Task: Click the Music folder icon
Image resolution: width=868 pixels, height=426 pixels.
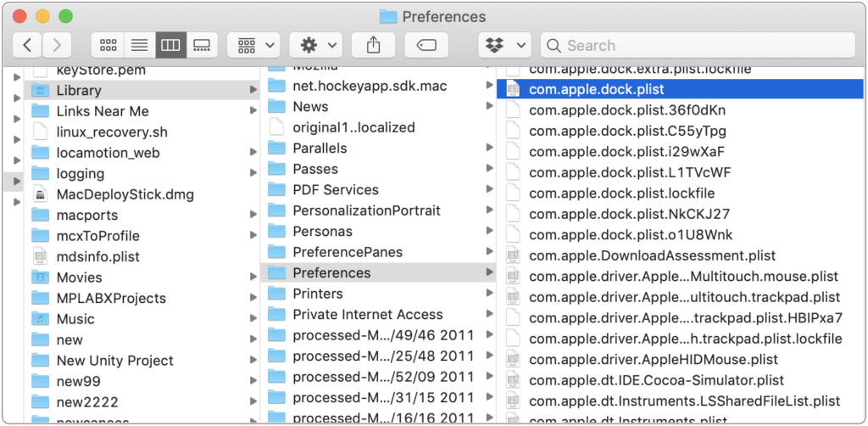Action: [41, 318]
